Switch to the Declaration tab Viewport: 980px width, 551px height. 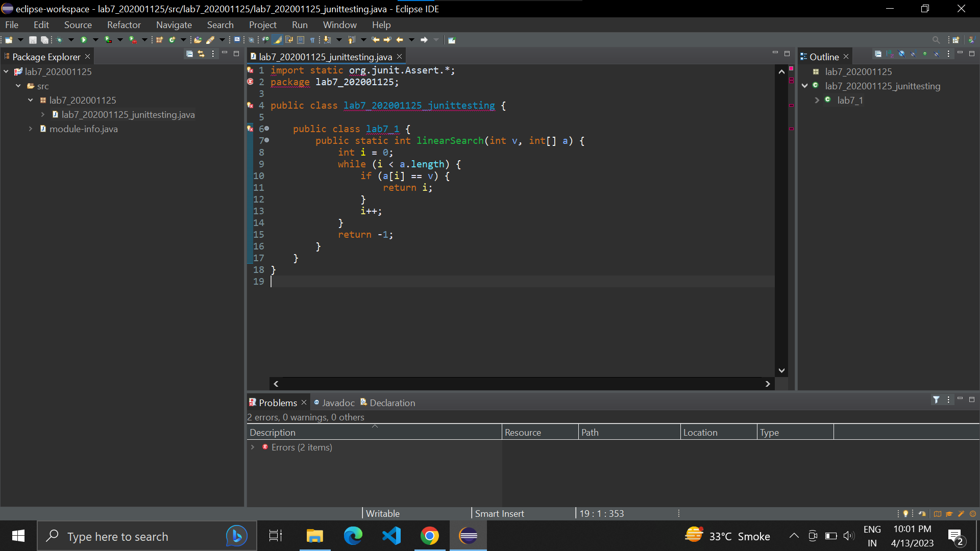point(388,403)
